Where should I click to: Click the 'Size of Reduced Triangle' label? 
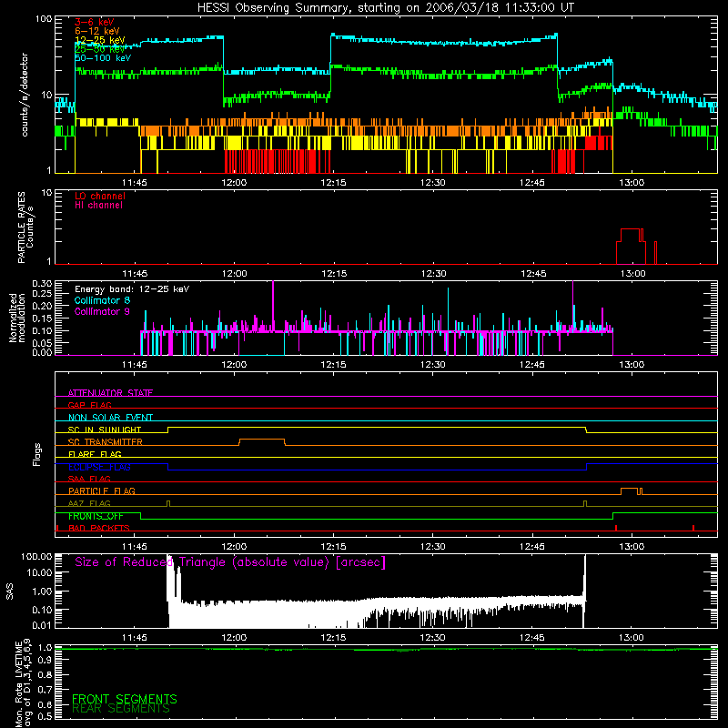coord(230,562)
